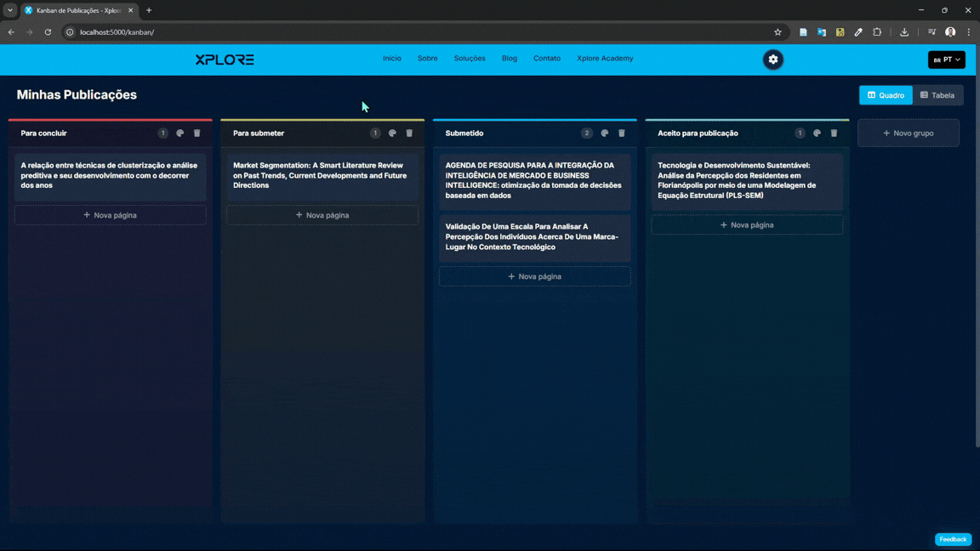
Task: Click the trash icon on 'Aceito para publicação'
Action: tap(834, 133)
